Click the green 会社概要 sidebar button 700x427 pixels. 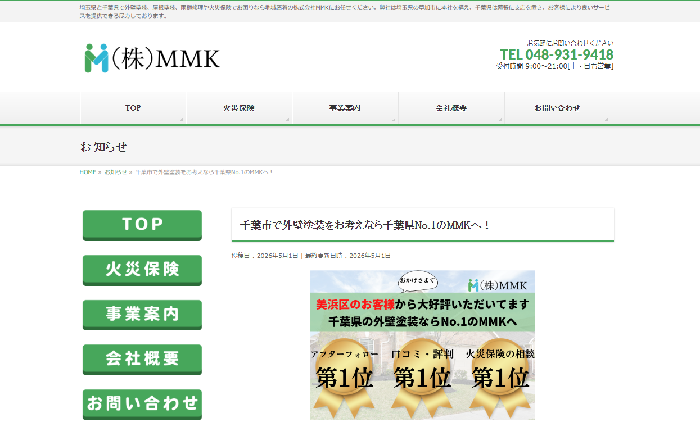[142, 359]
